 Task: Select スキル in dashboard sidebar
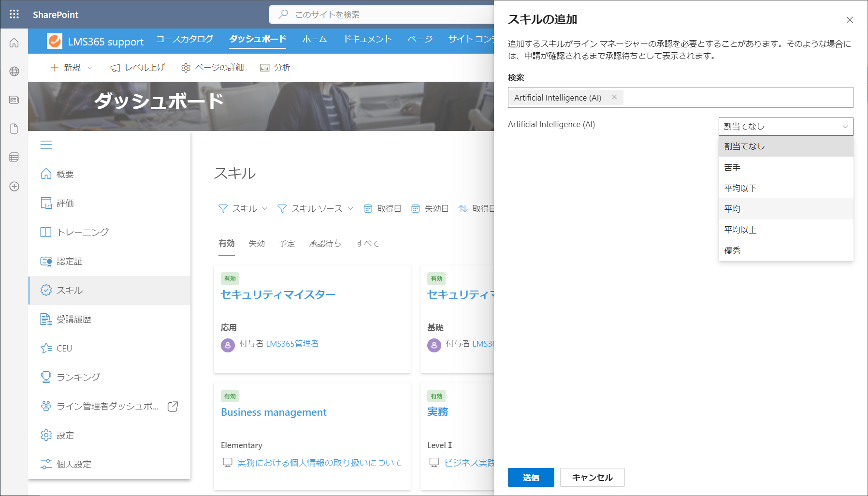(110, 291)
